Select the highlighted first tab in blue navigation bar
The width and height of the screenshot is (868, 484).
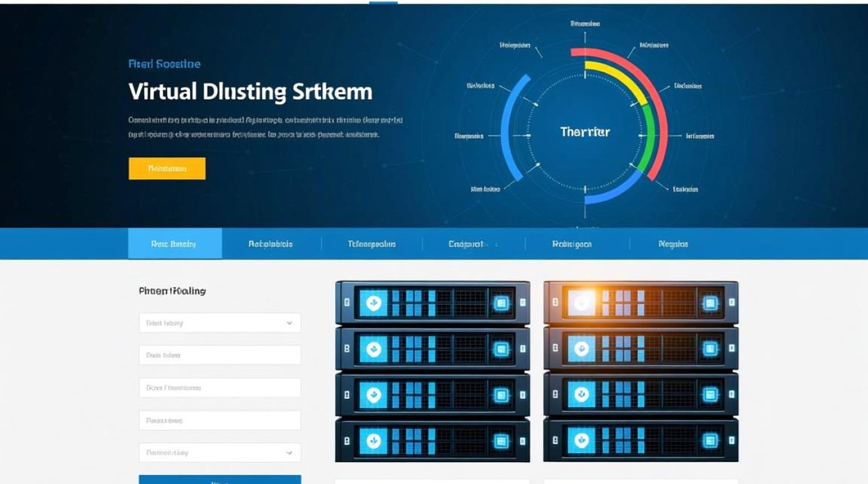(x=174, y=244)
